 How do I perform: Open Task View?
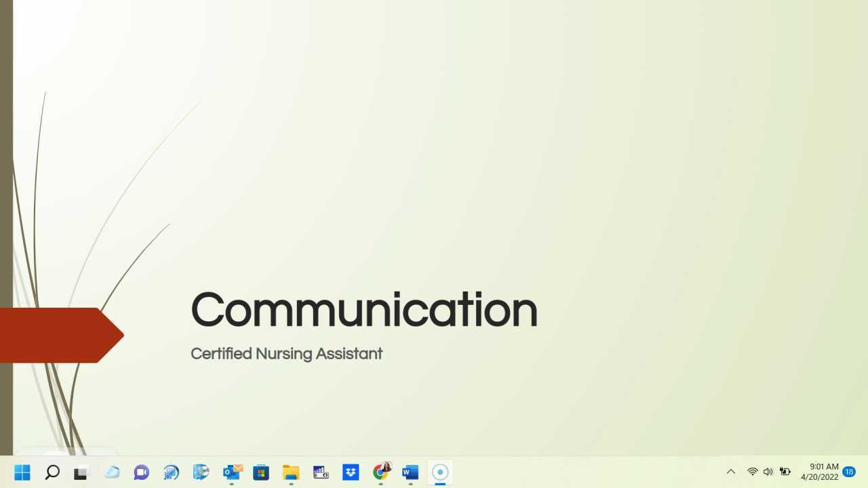81,472
